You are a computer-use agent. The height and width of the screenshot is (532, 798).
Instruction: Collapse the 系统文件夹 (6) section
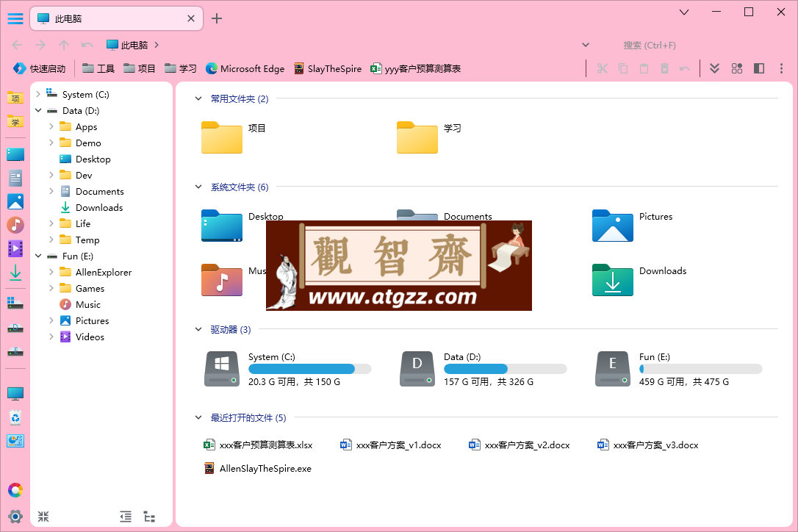coord(198,187)
